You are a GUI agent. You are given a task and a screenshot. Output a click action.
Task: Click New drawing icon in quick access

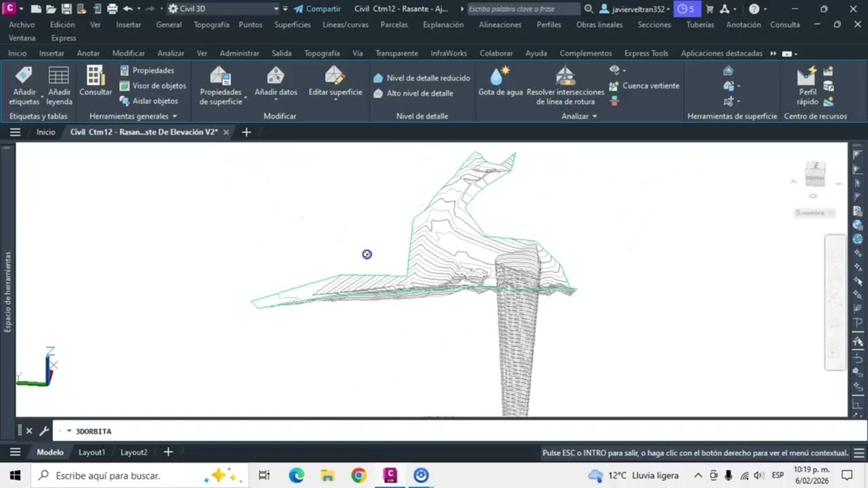pos(36,9)
